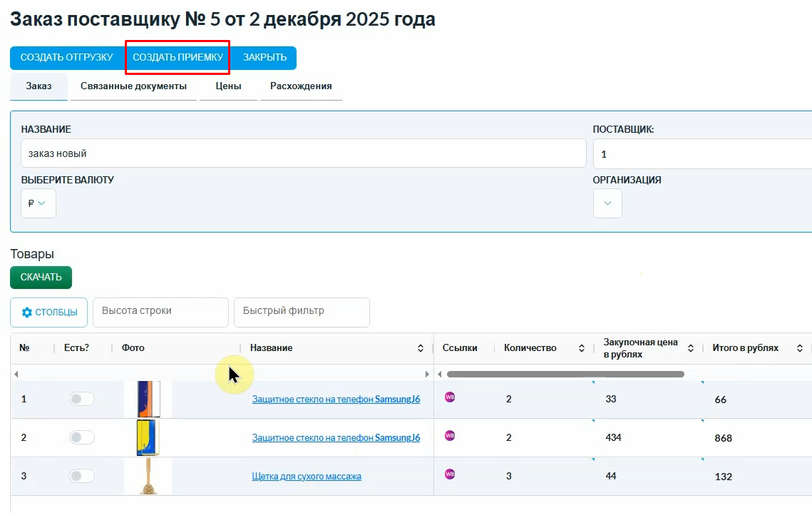Click the Wildberries link icon in row 1
This screenshot has width=812, height=513.
tap(450, 397)
